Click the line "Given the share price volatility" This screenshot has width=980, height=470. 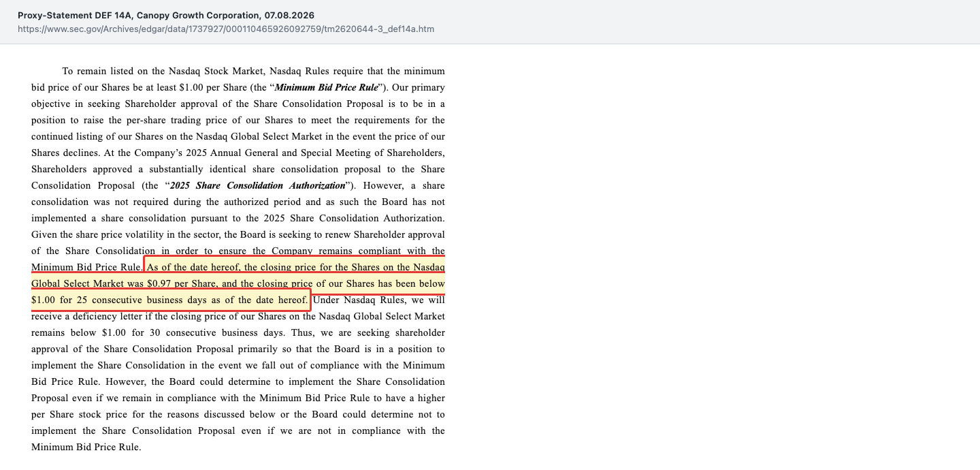click(238, 234)
